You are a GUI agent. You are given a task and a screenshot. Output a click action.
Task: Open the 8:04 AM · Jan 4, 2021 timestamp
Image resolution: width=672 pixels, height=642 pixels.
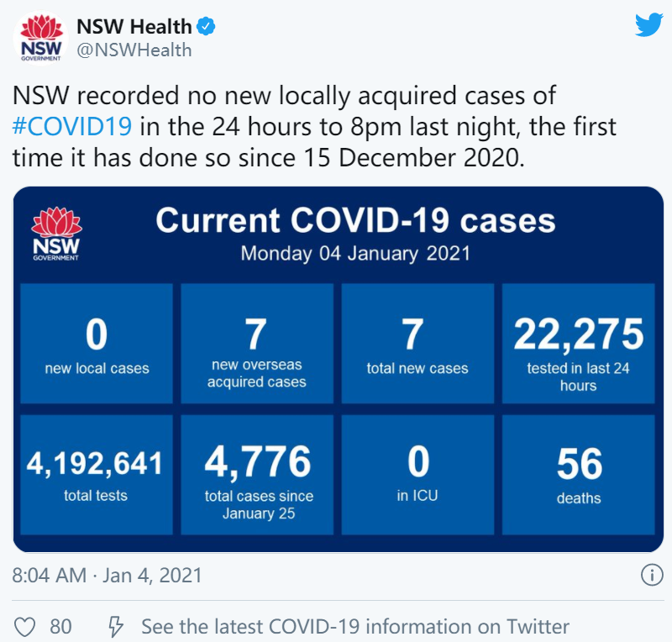108,575
